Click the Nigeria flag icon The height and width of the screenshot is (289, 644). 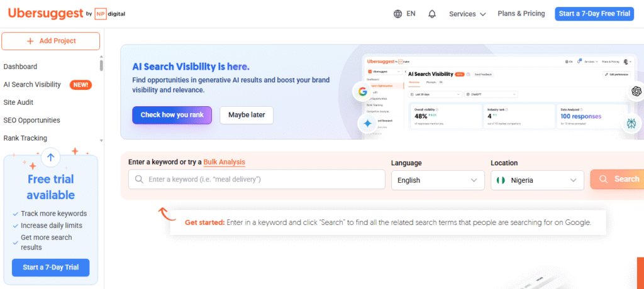[501, 180]
